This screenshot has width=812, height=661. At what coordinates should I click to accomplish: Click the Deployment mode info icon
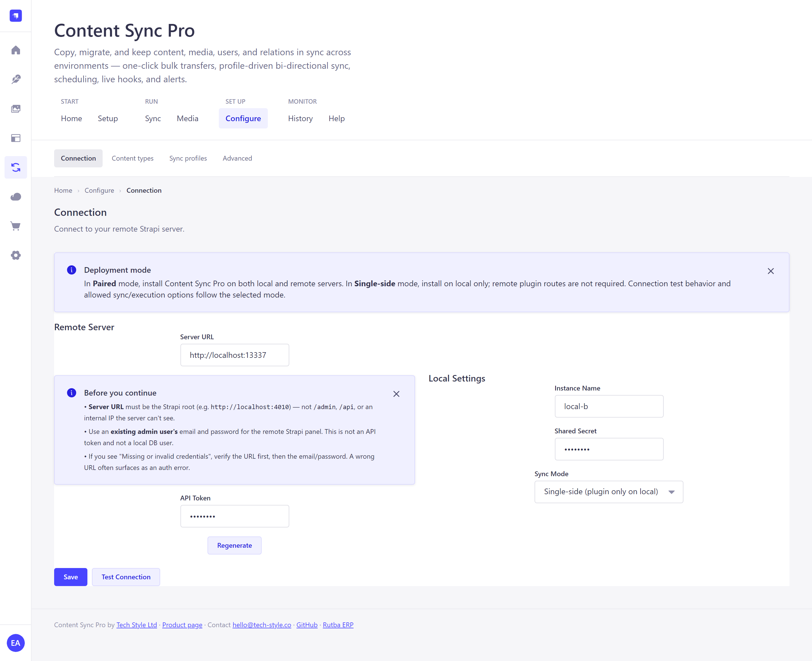(72, 270)
